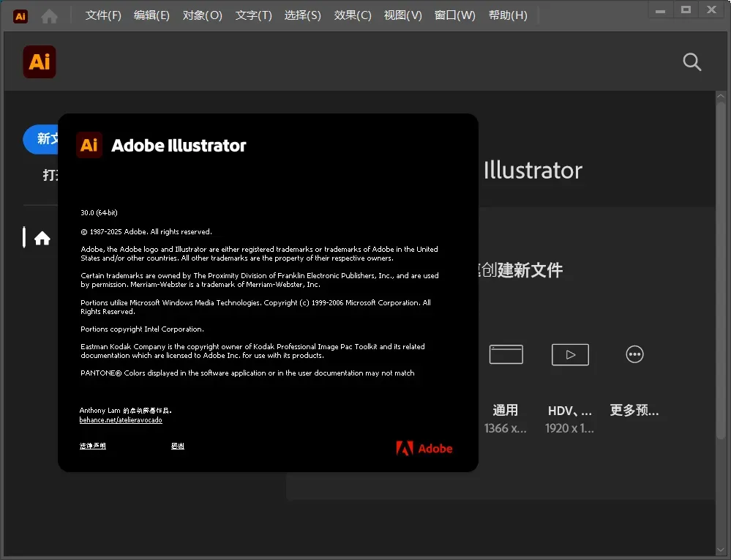Image resolution: width=731 pixels, height=560 pixels.
Task: Open the 法律声明 link in About dialog
Action: pyautogui.click(x=93, y=447)
